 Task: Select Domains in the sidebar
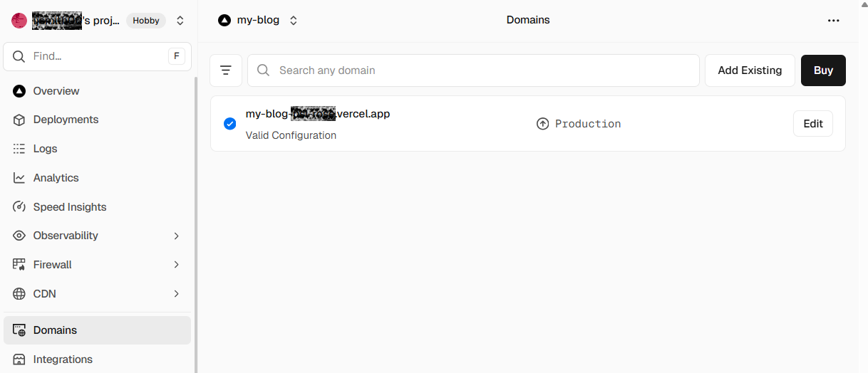(55, 330)
